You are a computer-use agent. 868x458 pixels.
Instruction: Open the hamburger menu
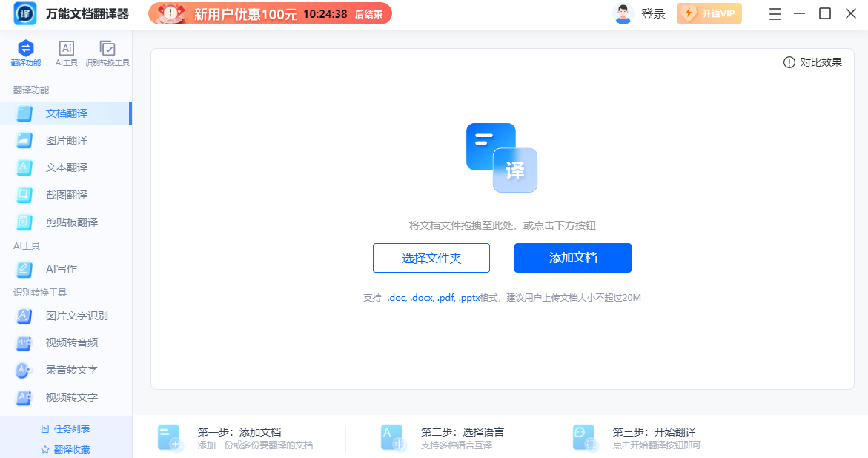[x=775, y=13]
